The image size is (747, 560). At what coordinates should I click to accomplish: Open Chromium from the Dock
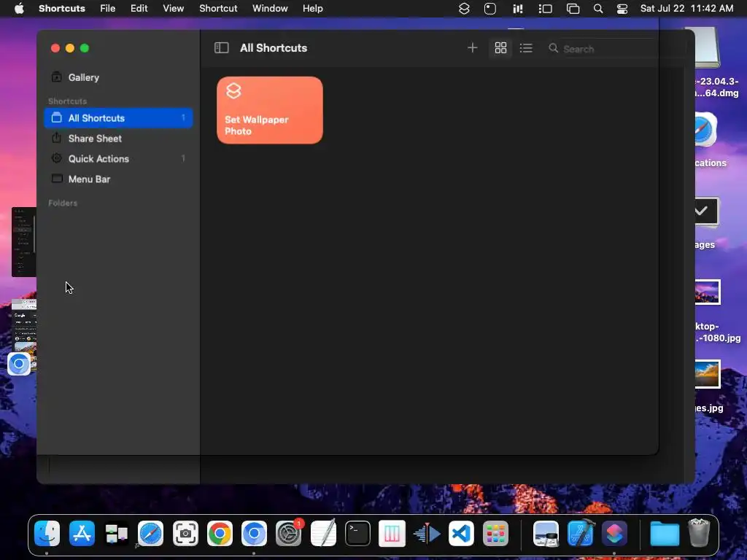pos(254,533)
